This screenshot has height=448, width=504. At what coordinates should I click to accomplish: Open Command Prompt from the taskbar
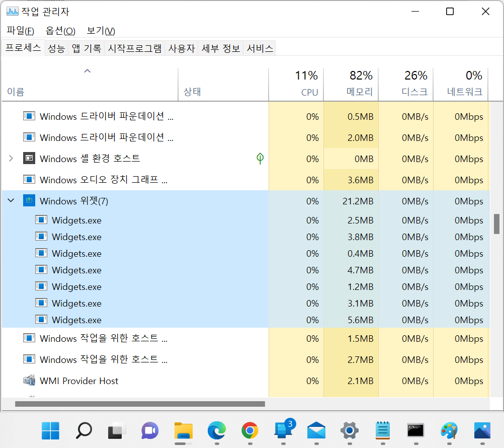(415, 430)
